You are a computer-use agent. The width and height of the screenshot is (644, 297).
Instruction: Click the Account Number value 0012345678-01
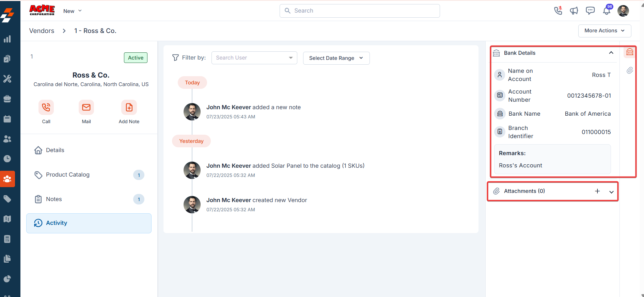[x=589, y=96]
